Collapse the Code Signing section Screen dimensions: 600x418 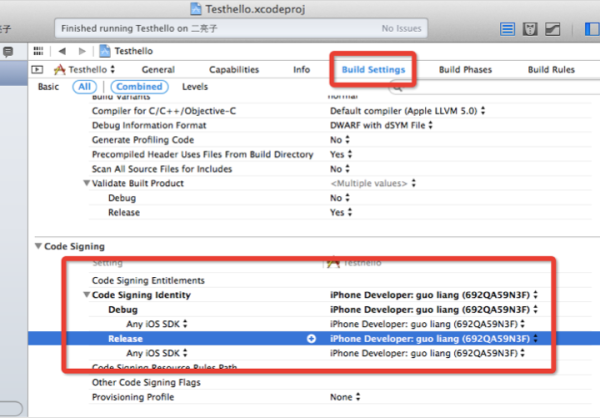pos(38,246)
